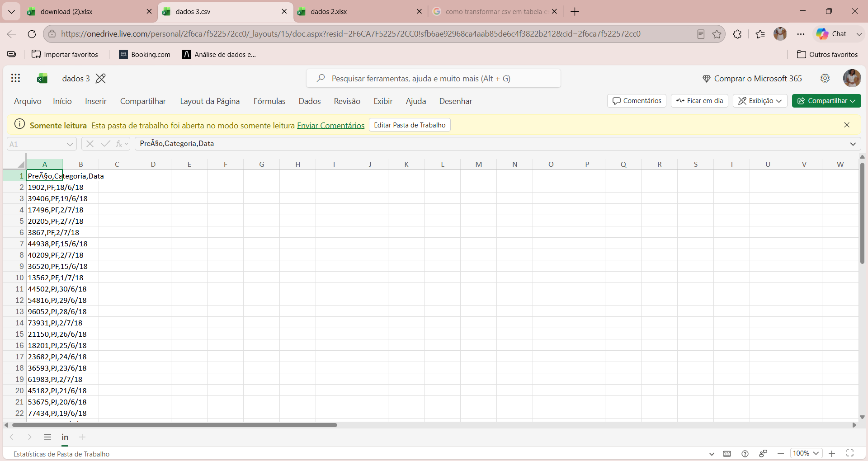Add a new sheet with plus icon

click(x=82, y=437)
